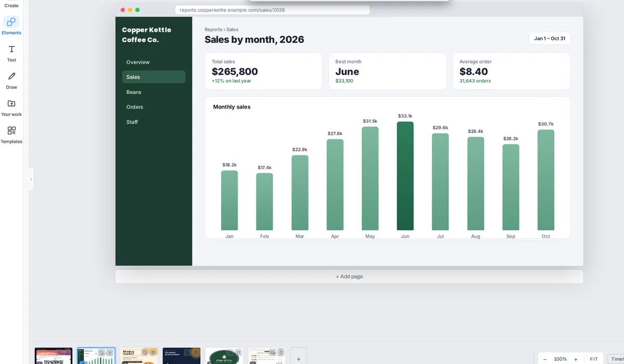Select the Text tool in the sidebar

pyautogui.click(x=11, y=53)
